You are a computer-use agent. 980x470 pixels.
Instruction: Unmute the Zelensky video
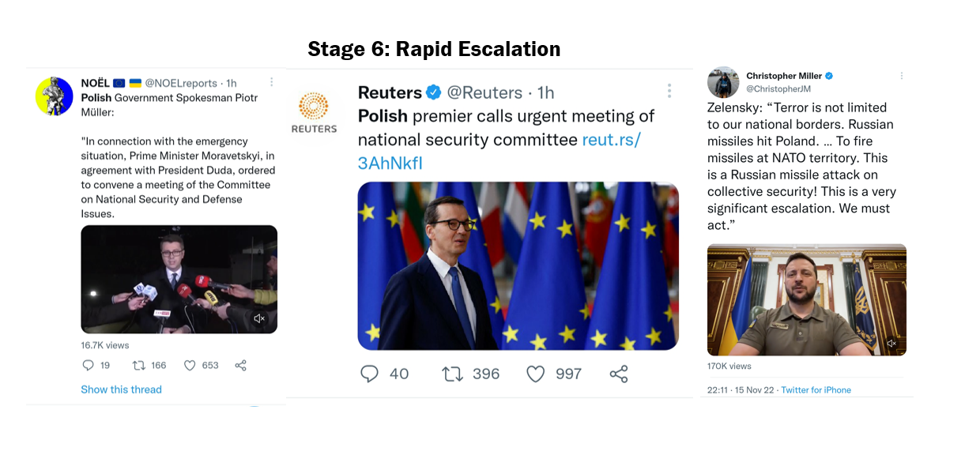coord(891,343)
